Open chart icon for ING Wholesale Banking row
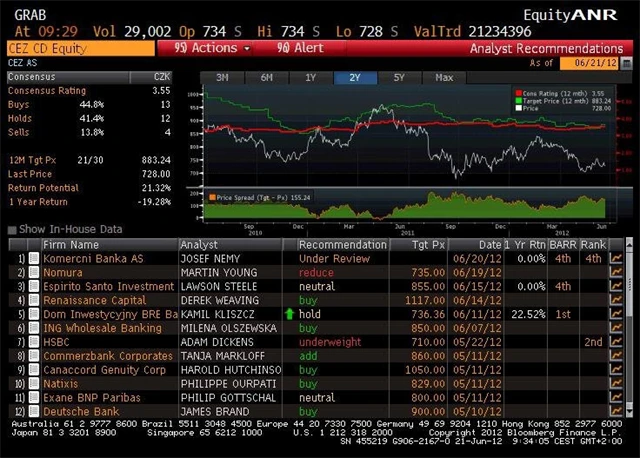The height and width of the screenshot is (458, 640). pyautogui.click(x=616, y=328)
